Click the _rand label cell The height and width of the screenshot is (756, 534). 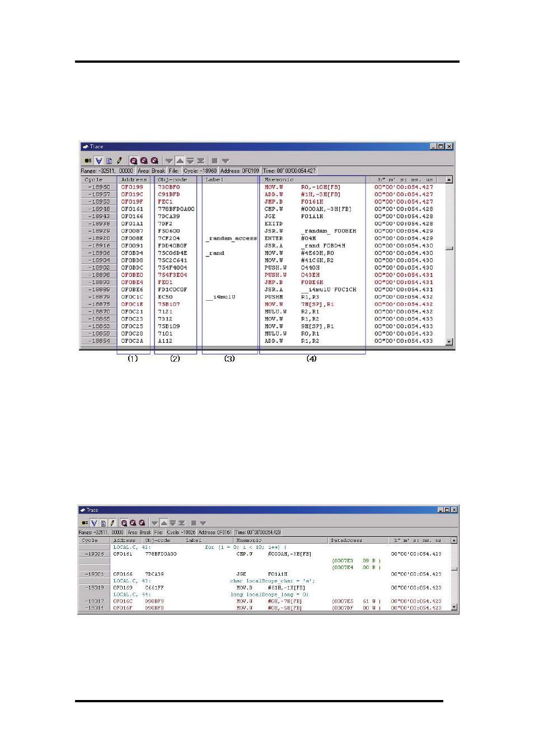[215, 253]
